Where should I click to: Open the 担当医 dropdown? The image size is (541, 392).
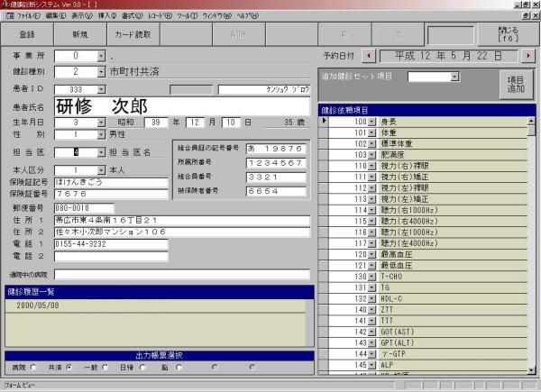pyautogui.click(x=101, y=152)
